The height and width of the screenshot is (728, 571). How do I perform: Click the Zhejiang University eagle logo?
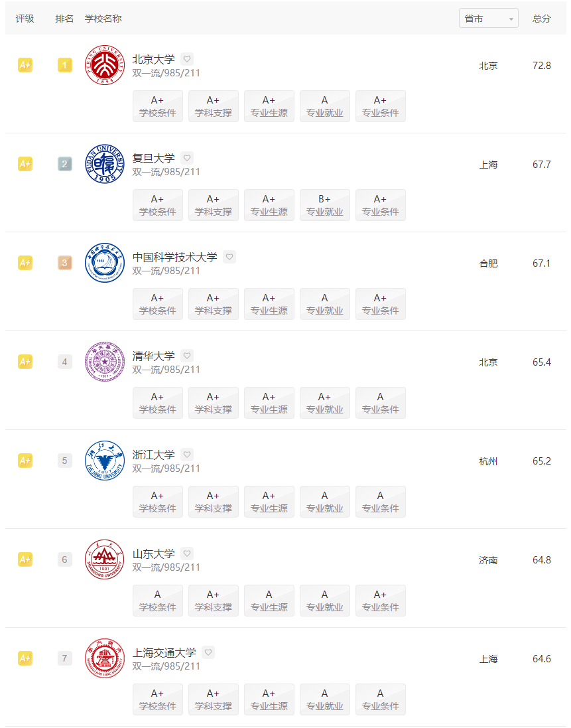tap(105, 461)
